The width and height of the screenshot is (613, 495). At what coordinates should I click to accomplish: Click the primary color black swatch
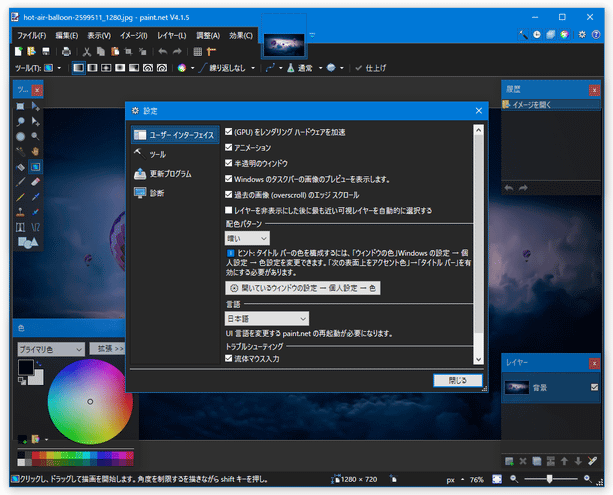coord(26,368)
